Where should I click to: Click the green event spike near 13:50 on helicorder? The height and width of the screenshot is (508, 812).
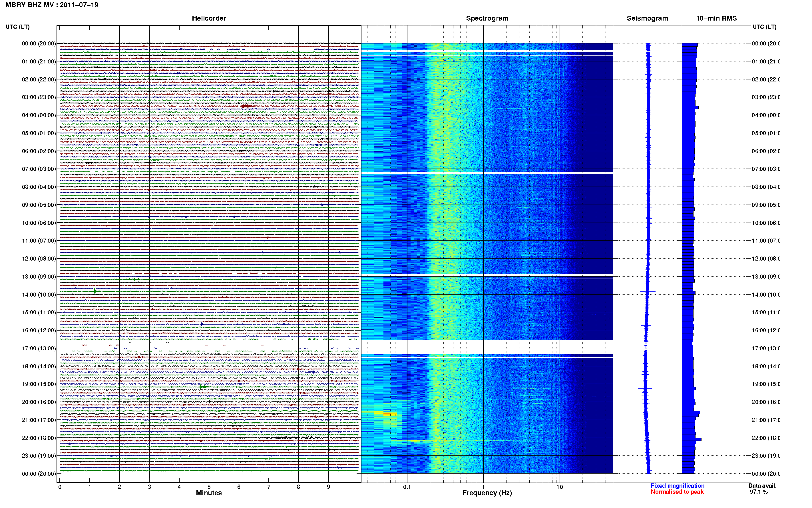coord(95,291)
